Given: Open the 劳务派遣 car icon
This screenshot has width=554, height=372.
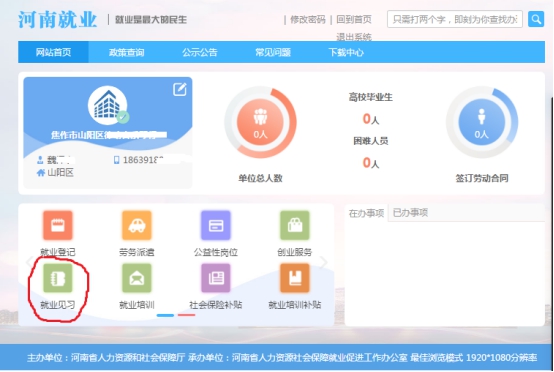Looking at the screenshot, I should click(137, 225).
